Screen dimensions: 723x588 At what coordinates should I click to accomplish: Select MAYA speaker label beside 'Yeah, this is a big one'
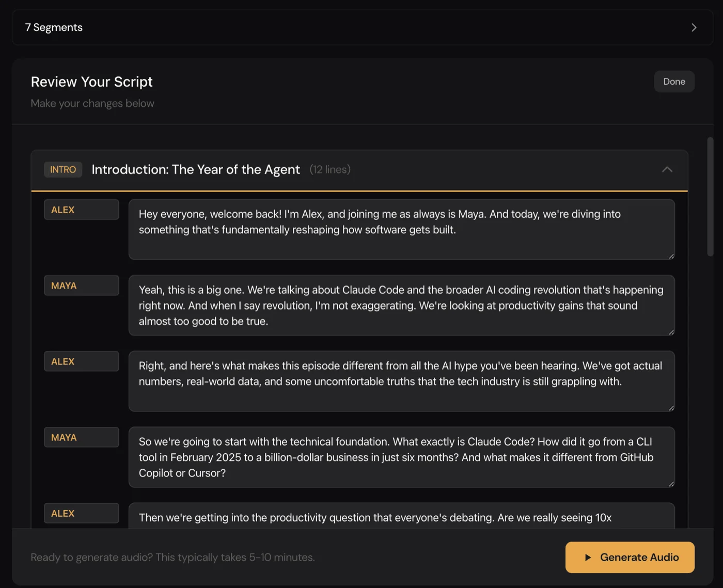81,285
